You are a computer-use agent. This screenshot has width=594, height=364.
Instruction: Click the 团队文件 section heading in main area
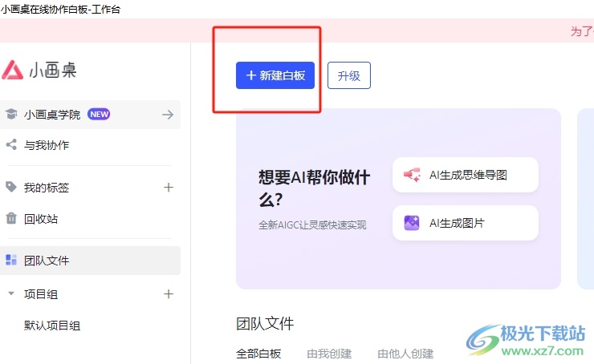(x=265, y=324)
